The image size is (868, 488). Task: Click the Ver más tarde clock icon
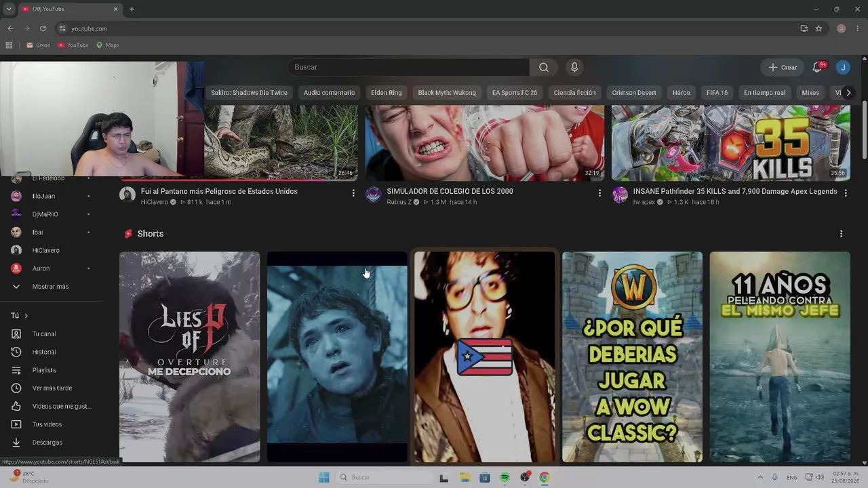point(16,388)
